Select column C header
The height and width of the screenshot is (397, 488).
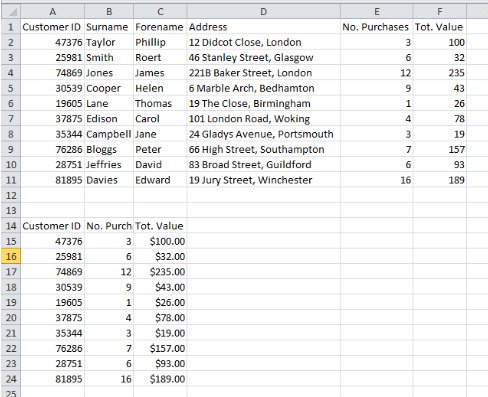[160, 12]
